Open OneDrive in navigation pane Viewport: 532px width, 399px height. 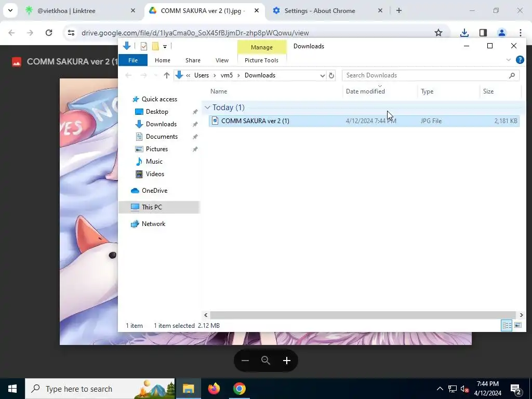154,191
